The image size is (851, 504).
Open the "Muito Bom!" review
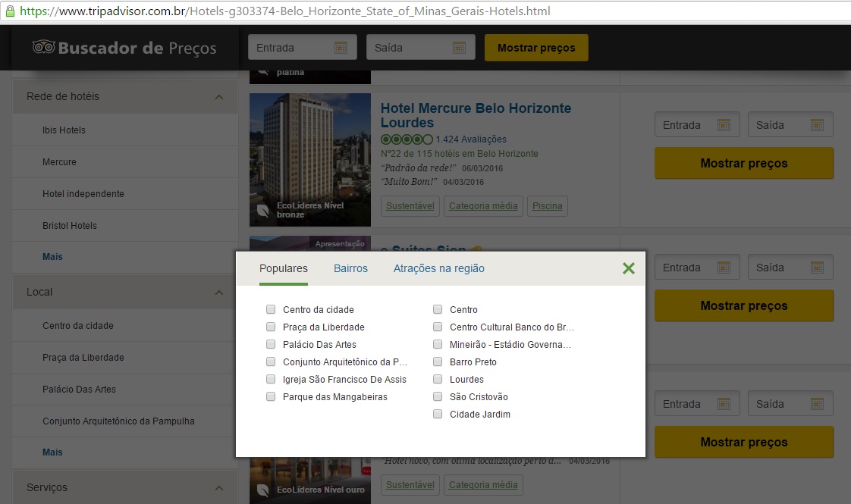[410, 182]
